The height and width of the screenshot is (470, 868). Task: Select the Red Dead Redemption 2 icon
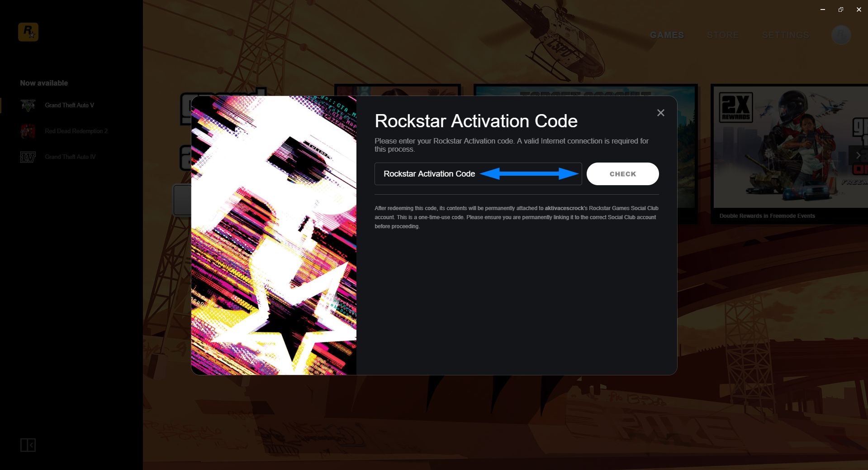point(28,131)
